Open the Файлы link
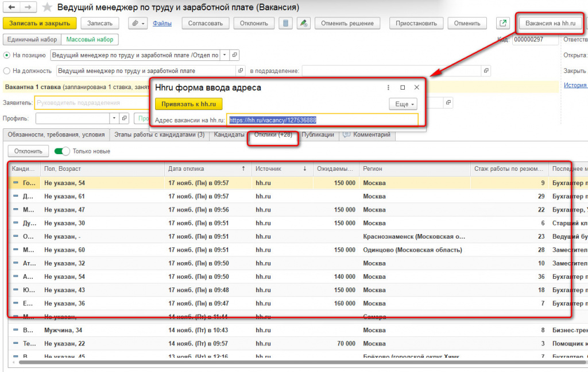The height and width of the screenshot is (372, 588). 163,24
